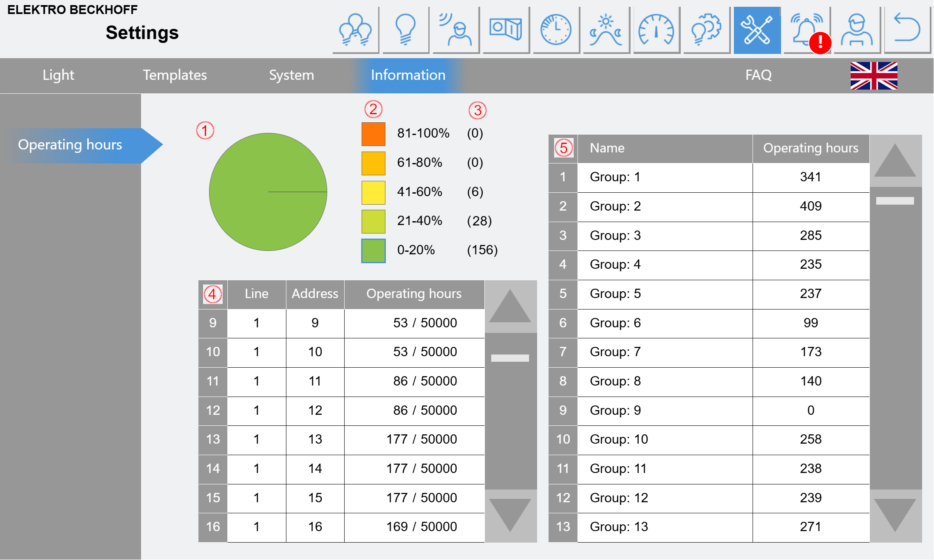The image size is (934, 560).
Task: Click the back arrow icon
Action: click(907, 30)
